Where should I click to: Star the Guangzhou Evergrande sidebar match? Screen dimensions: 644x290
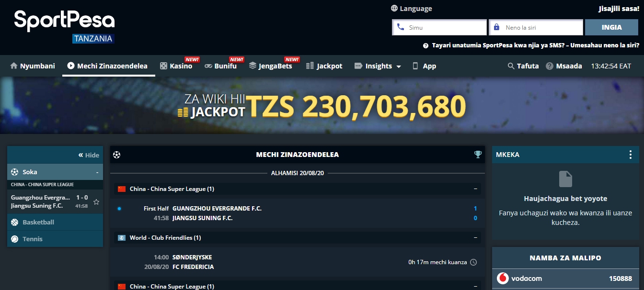tap(96, 202)
